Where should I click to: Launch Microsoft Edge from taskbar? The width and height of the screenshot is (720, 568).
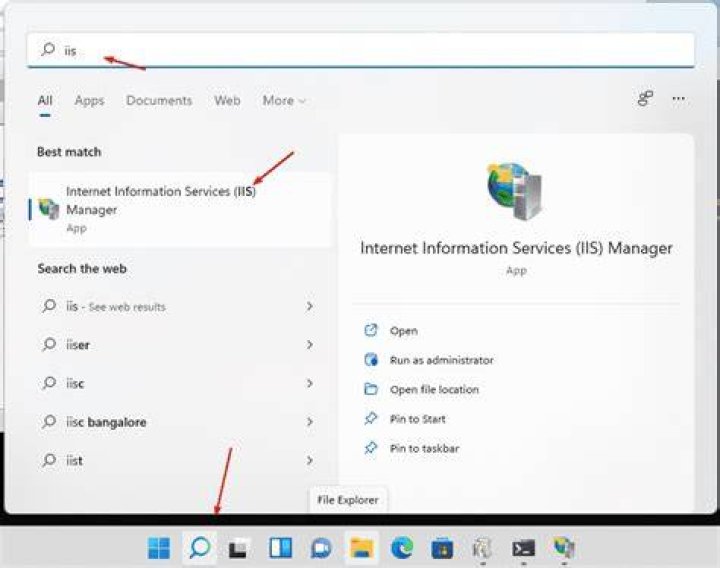coord(402,547)
